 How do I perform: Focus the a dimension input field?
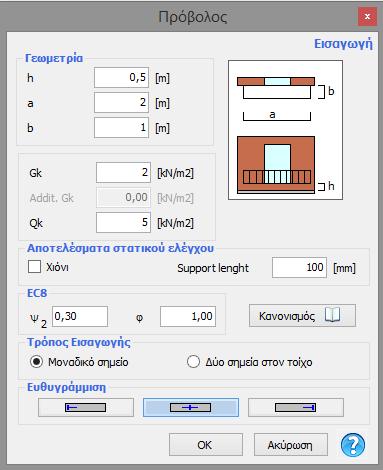click(121, 102)
